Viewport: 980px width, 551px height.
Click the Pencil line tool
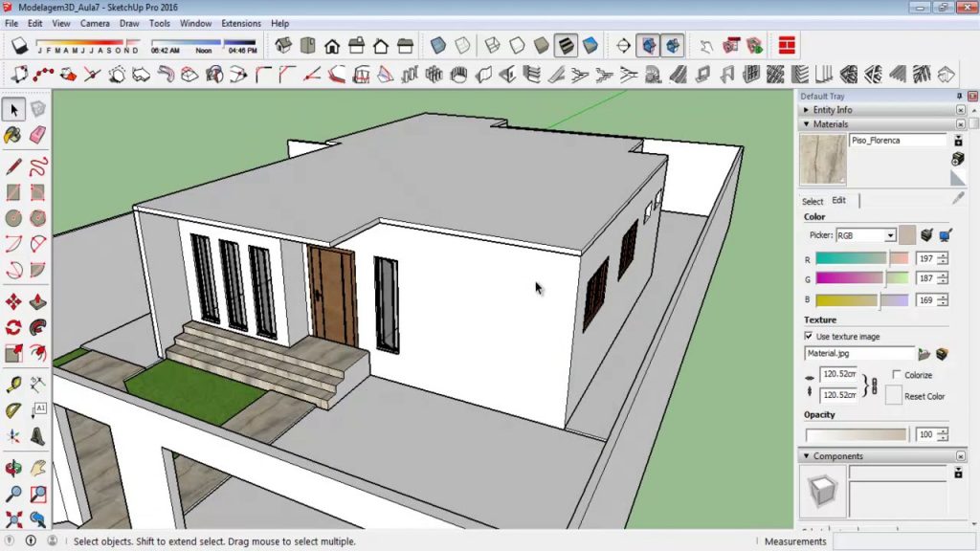click(13, 167)
